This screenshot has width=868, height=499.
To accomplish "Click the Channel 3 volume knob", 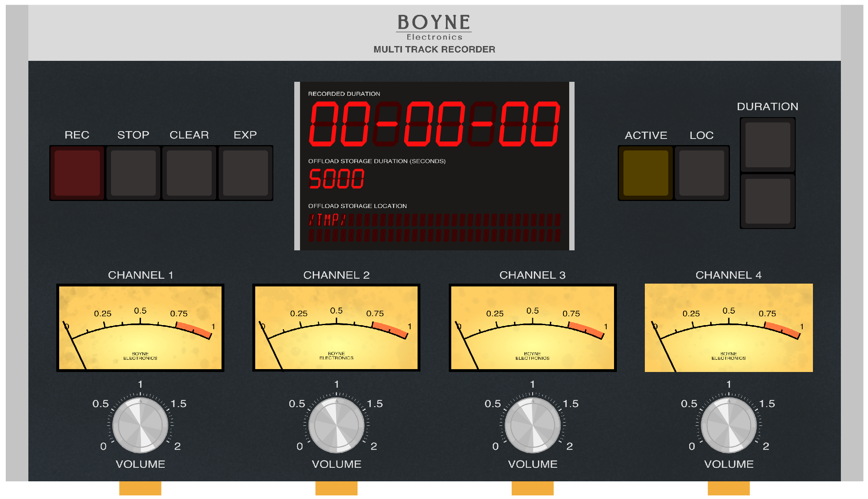I will 532,425.
